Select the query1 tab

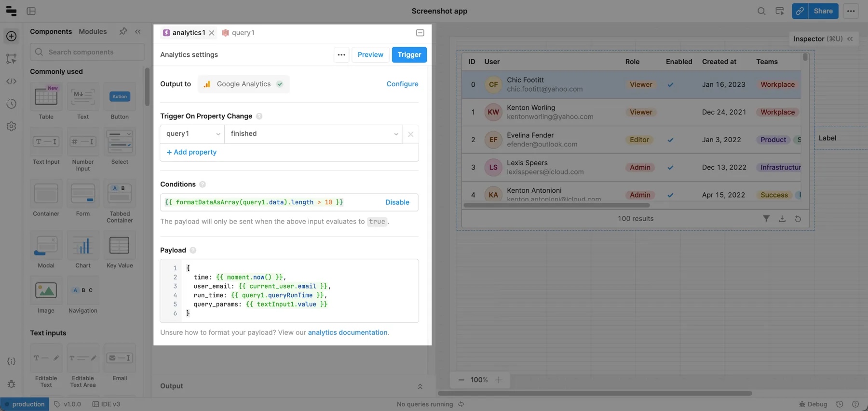tap(238, 33)
